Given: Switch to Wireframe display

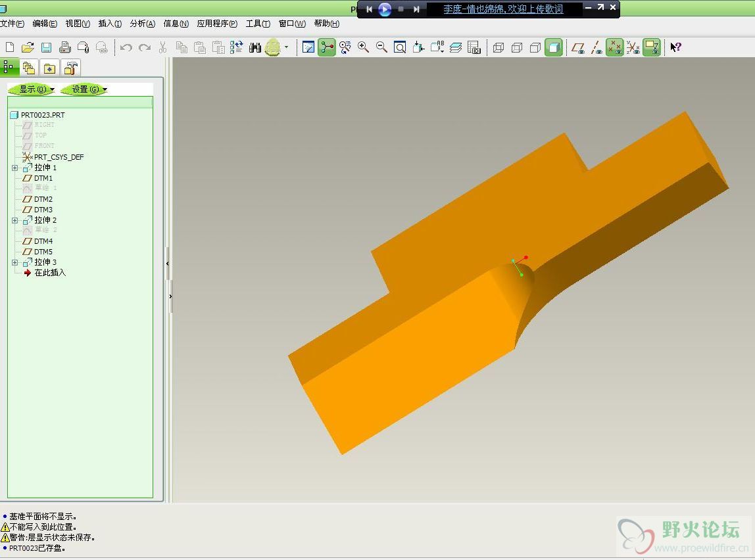Looking at the screenshot, I should click(499, 47).
